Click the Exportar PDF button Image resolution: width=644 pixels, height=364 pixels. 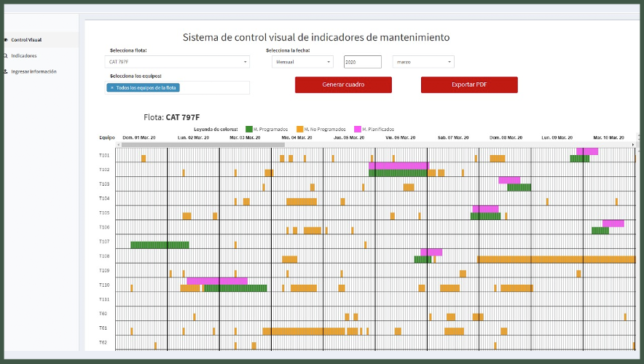pos(469,84)
